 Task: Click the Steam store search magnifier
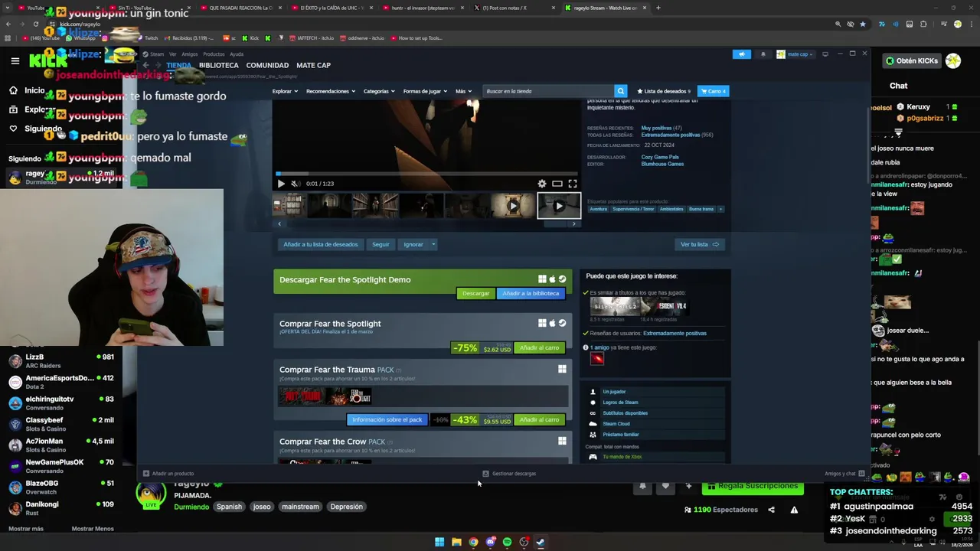(x=621, y=91)
